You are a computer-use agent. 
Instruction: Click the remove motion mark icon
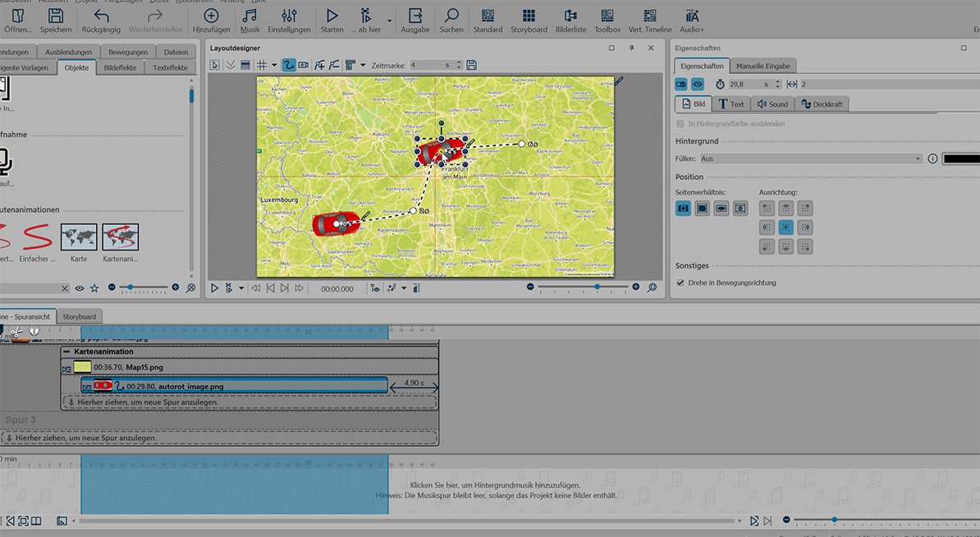tap(334, 65)
